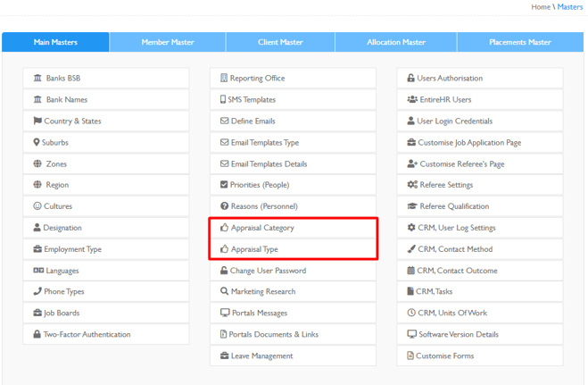Click the magnifier icon beside Marketing Research

pyautogui.click(x=224, y=291)
